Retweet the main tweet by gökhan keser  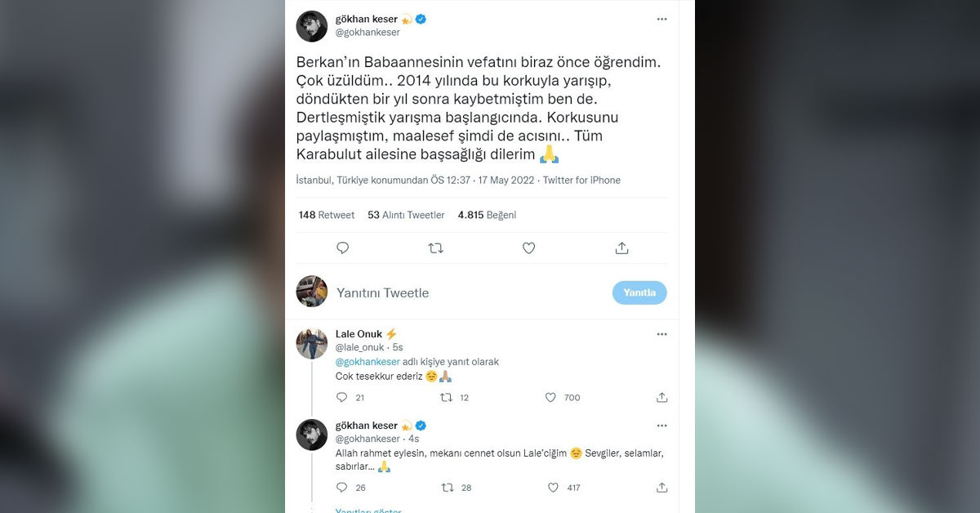tap(436, 248)
